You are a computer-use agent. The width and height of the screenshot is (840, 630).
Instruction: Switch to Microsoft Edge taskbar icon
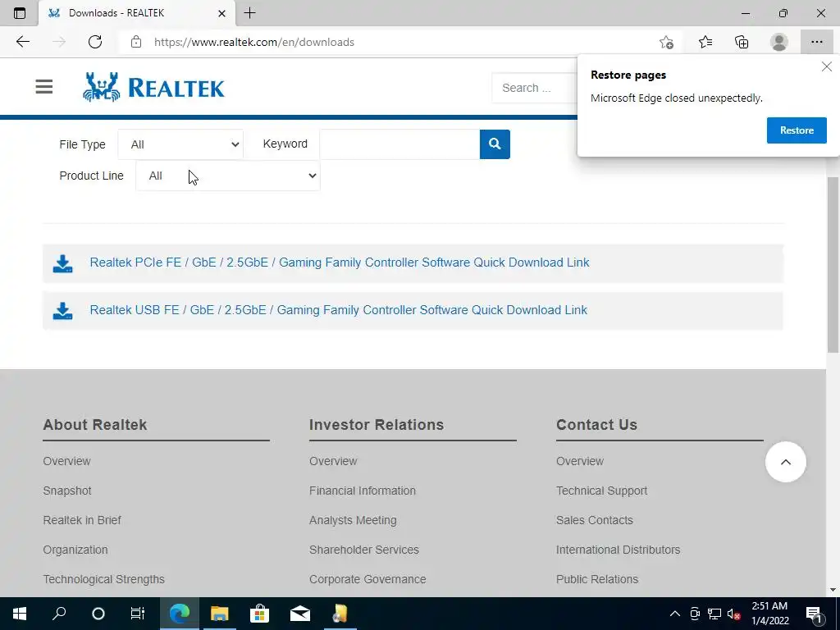(x=180, y=614)
